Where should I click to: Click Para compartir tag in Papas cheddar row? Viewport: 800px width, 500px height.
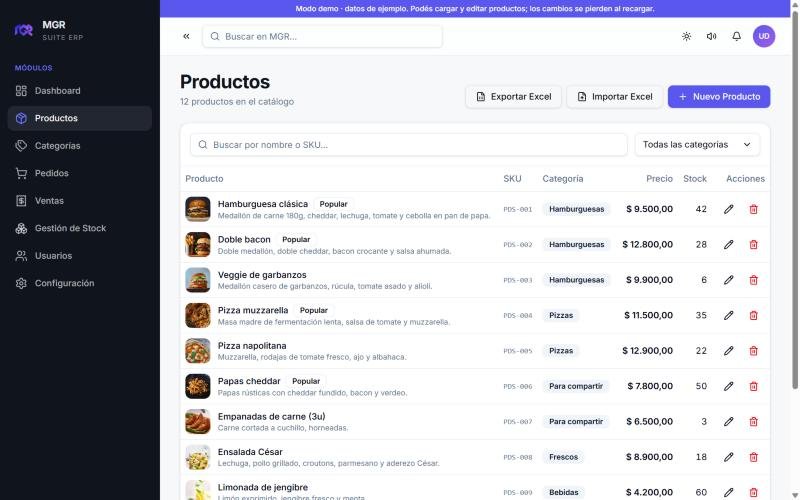coord(576,387)
